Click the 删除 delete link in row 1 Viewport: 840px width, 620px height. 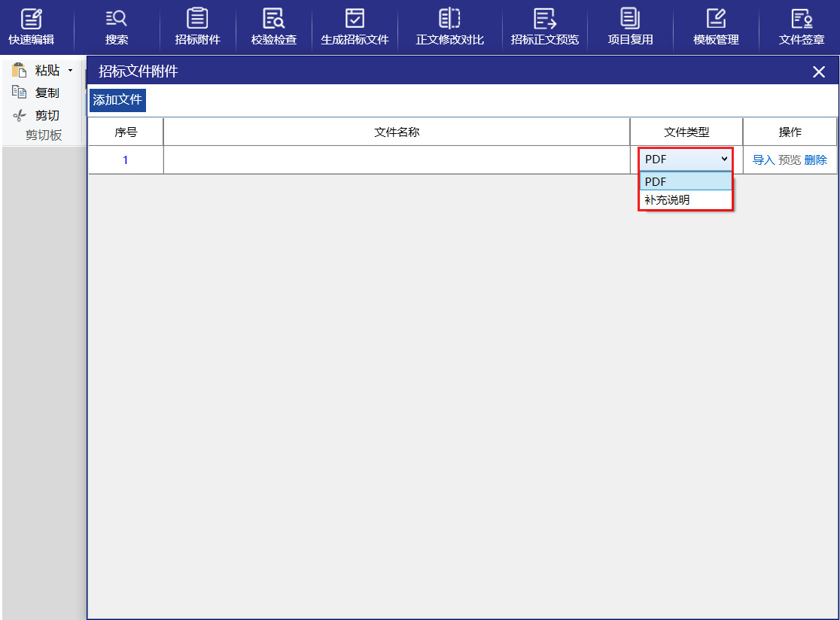(x=815, y=160)
